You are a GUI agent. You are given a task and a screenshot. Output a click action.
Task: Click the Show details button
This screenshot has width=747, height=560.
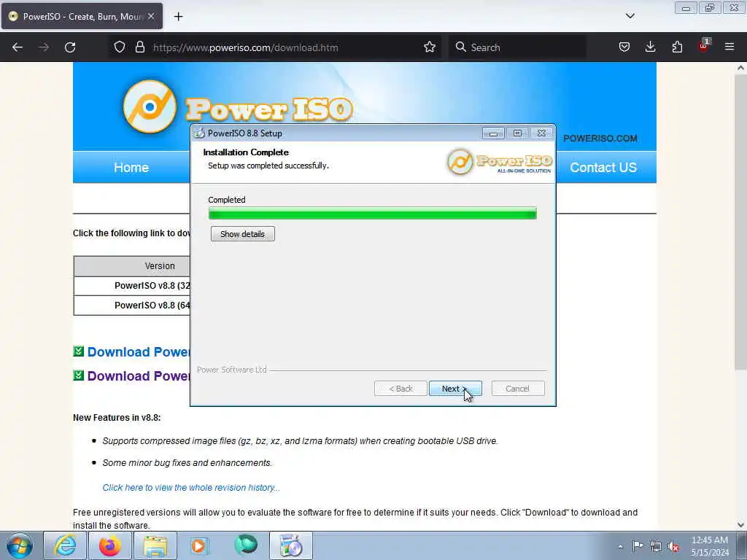[x=242, y=234]
